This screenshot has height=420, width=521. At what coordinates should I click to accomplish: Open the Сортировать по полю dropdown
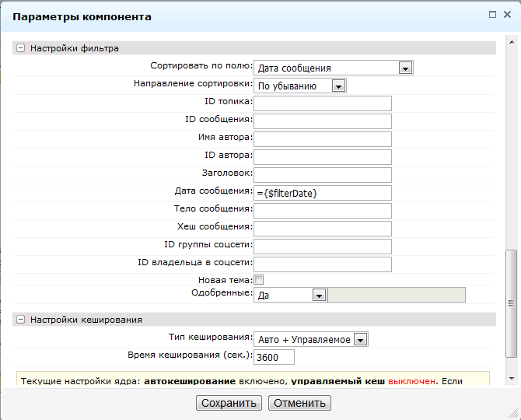point(404,68)
